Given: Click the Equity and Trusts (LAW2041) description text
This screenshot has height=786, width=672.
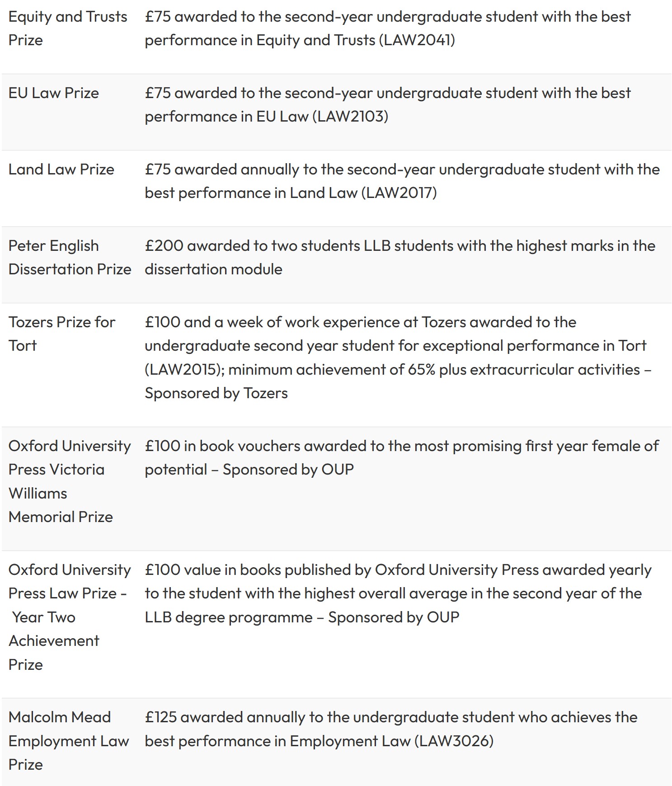Looking at the screenshot, I should 388,28.
